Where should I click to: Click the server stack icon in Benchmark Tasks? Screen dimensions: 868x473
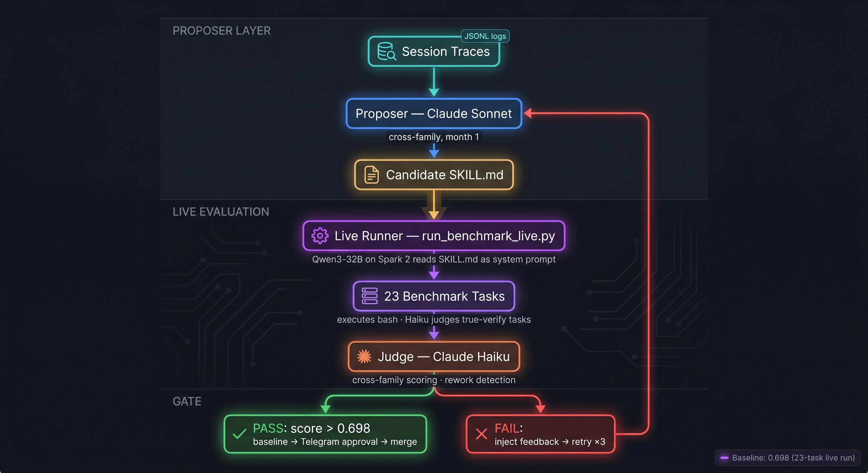(x=369, y=296)
